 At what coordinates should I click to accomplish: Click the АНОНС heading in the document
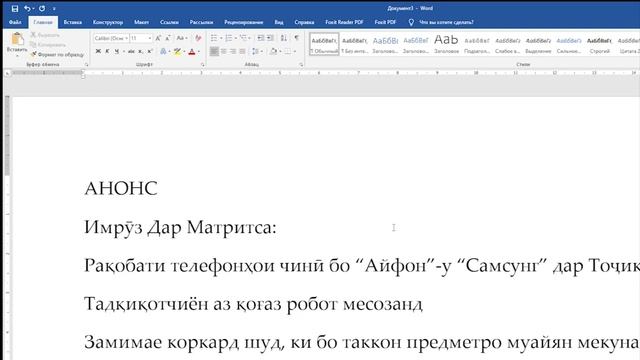pos(121,189)
